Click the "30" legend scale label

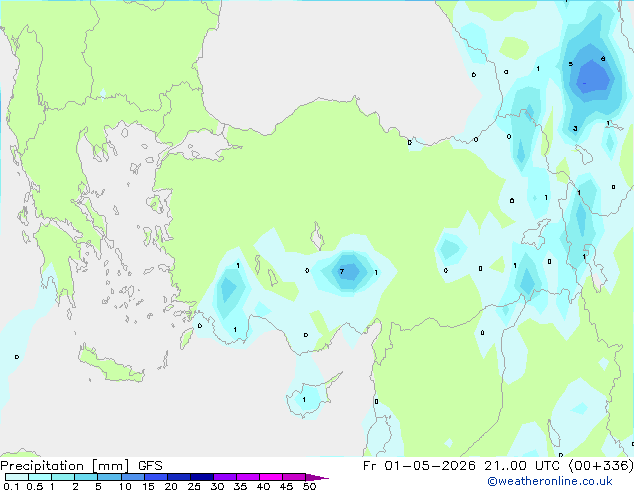217,486
